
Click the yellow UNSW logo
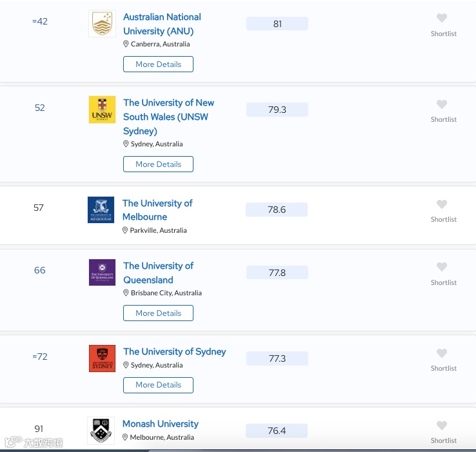[x=102, y=110]
